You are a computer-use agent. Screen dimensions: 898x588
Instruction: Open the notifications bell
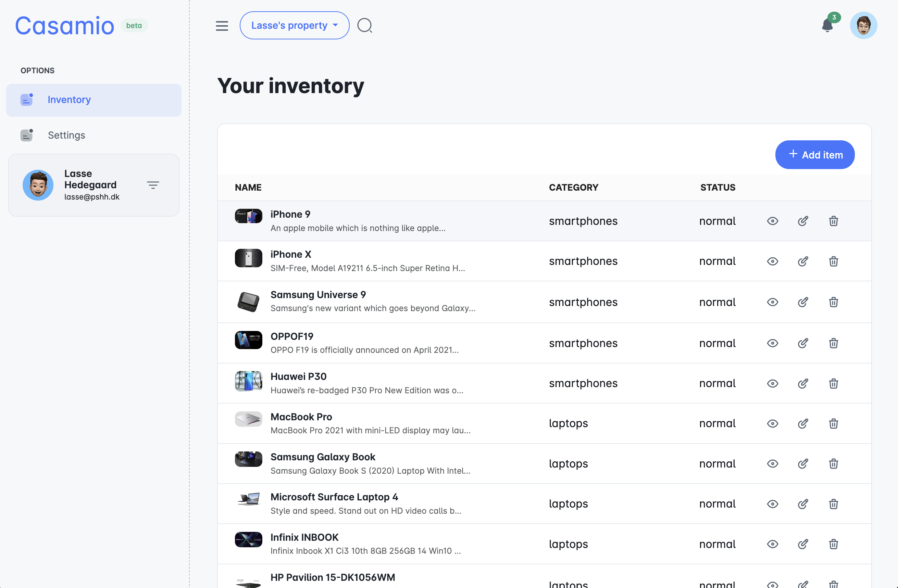[827, 26]
